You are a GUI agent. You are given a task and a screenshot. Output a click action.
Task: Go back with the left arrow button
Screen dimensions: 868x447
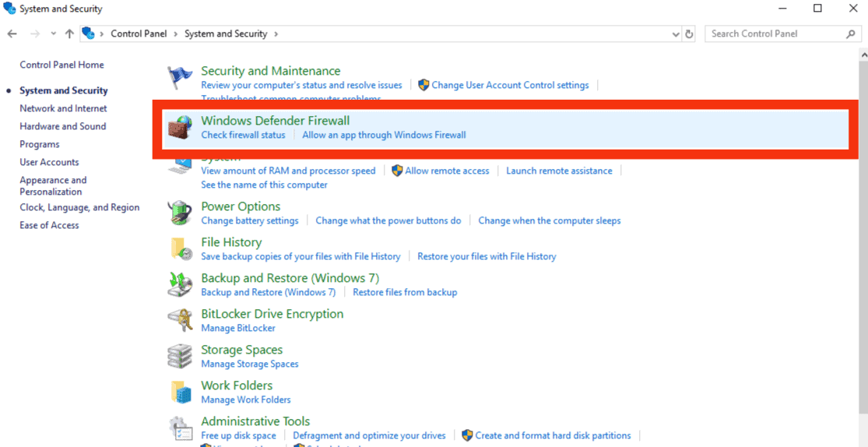pyautogui.click(x=12, y=33)
